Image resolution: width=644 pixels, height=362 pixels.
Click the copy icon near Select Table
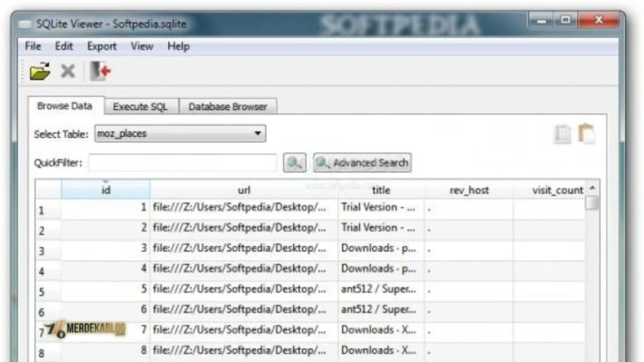562,134
